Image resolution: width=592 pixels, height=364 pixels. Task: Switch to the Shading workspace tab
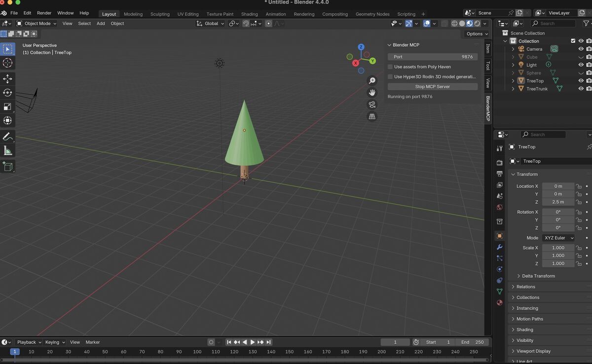tap(249, 14)
